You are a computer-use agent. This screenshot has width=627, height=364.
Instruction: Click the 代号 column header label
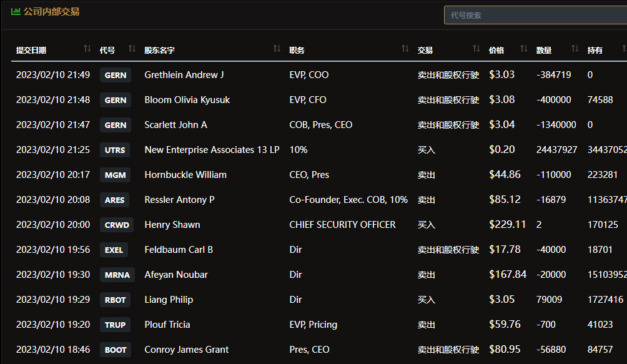click(x=107, y=50)
